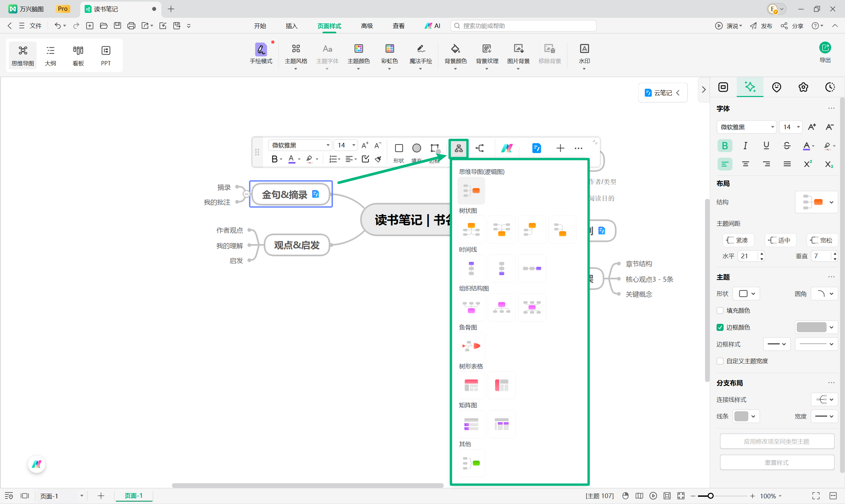Open the corner radius (圆角) dropdown
The height and width of the screenshot is (504, 845).
point(824,294)
